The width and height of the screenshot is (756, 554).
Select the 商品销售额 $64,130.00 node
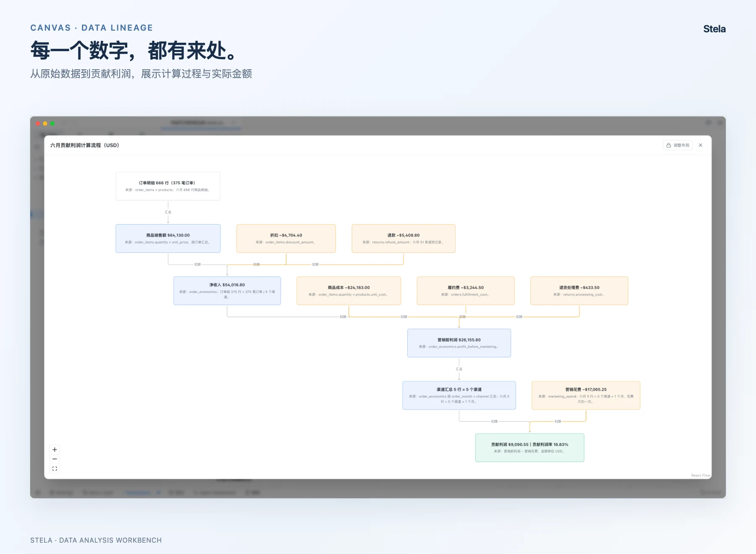168,238
